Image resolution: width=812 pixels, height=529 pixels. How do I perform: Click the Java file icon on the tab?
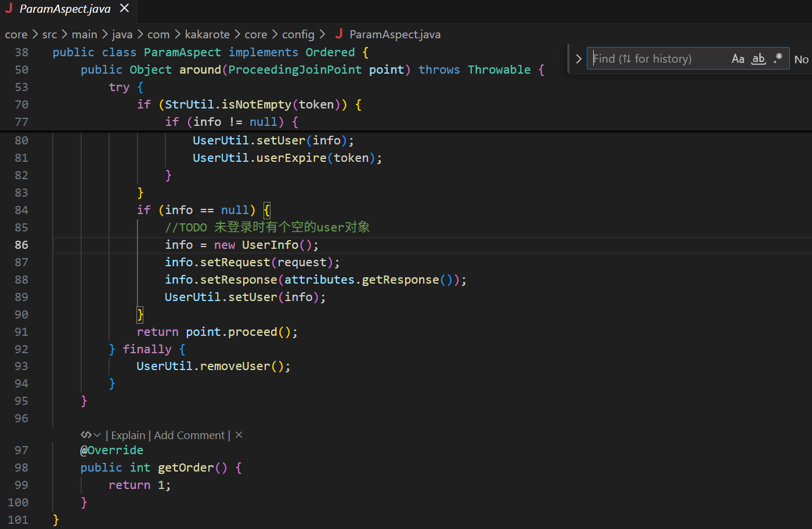(9, 9)
